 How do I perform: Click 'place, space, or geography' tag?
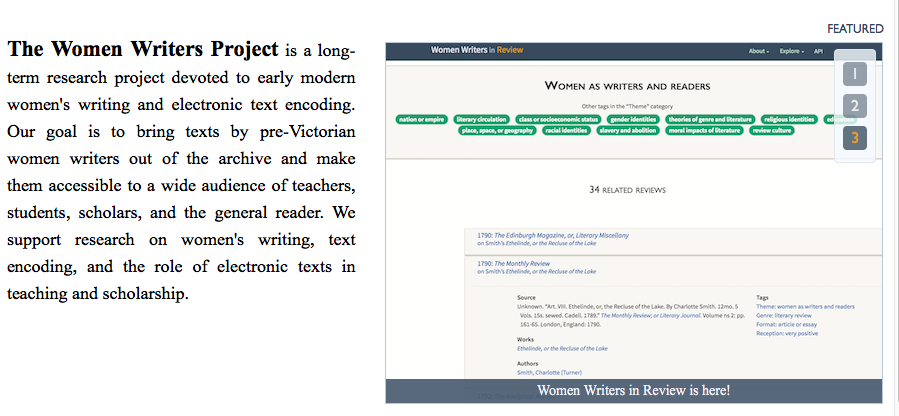click(x=497, y=131)
